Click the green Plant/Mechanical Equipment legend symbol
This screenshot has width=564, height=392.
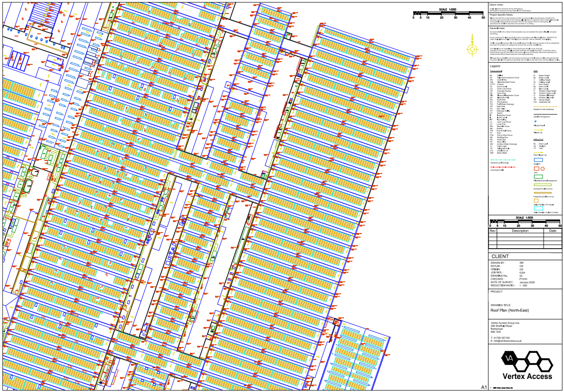[x=538, y=176]
